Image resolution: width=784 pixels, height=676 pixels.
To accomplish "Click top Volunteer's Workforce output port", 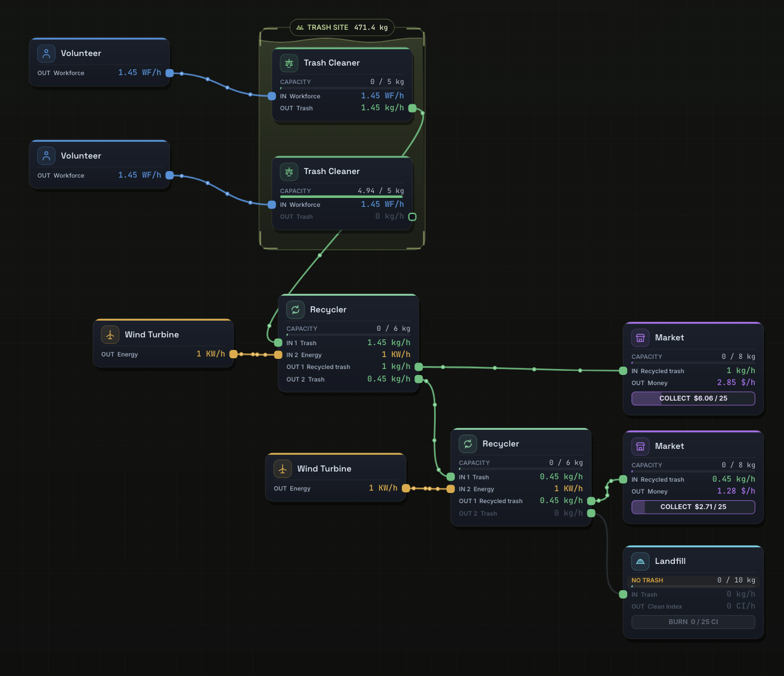I will coord(170,73).
